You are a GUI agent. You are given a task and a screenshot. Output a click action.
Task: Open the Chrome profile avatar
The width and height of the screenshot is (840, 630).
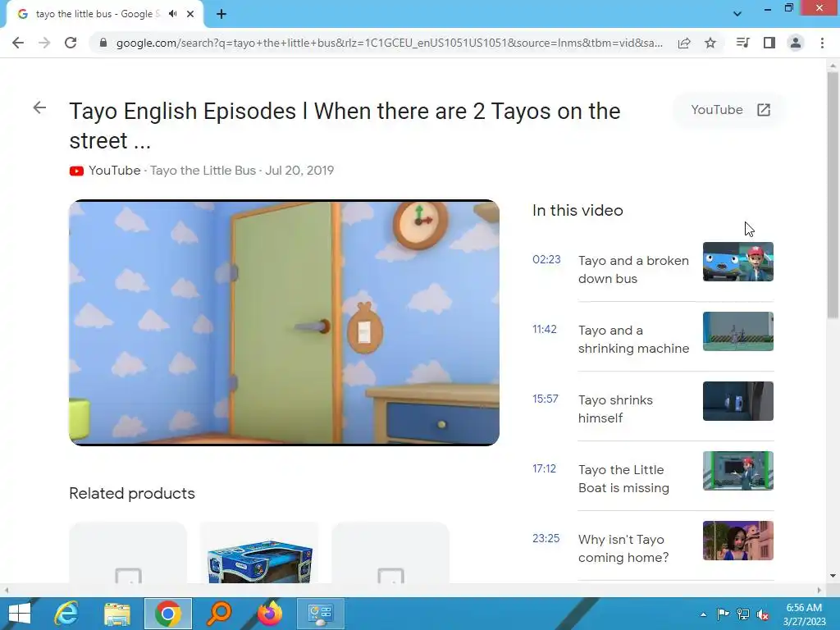796,43
